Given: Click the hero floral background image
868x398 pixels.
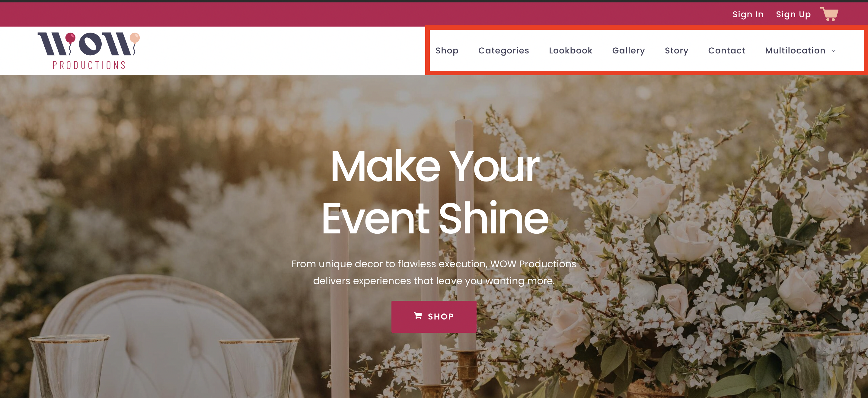Looking at the screenshot, I should pyautogui.click(x=708, y=236).
